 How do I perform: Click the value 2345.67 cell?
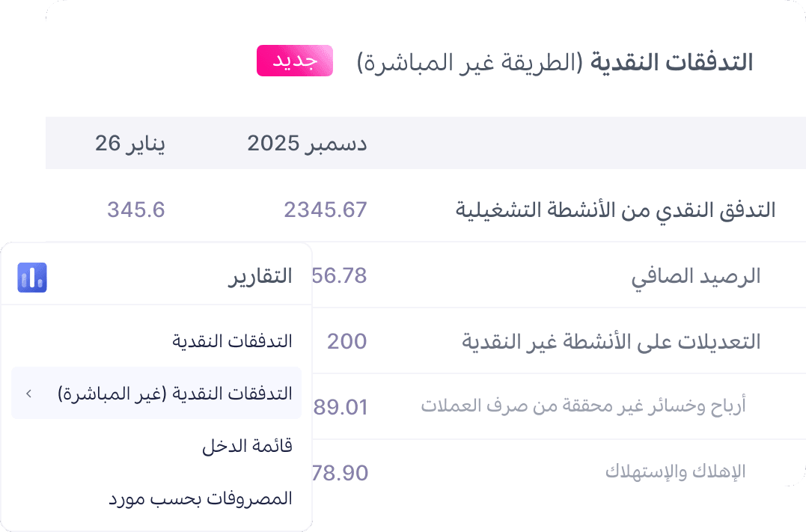coord(326,210)
